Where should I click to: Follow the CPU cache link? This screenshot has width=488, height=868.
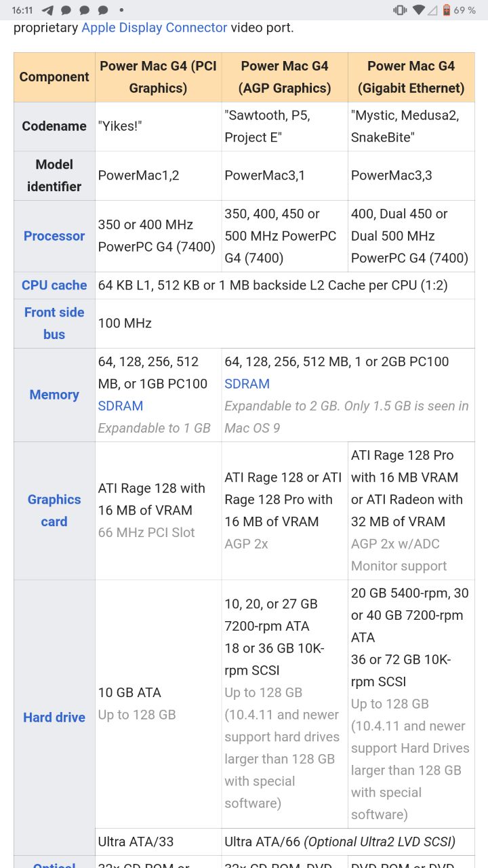(54, 285)
